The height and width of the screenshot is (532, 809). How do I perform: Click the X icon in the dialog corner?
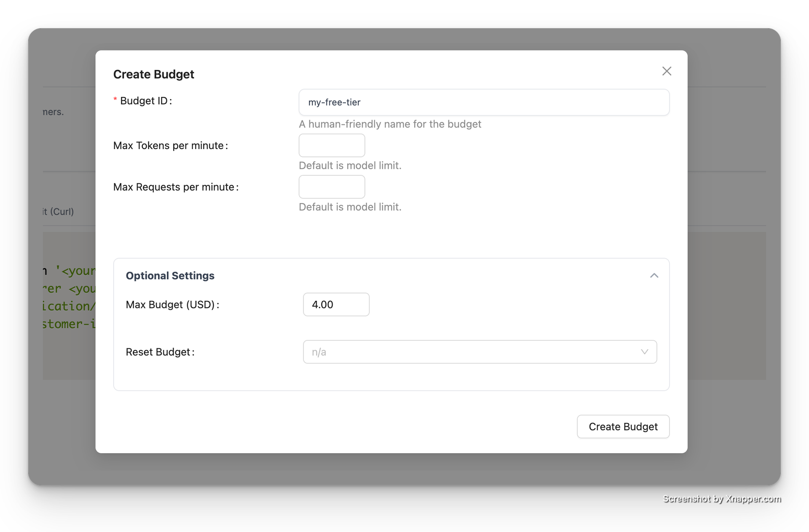pyautogui.click(x=667, y=71)
